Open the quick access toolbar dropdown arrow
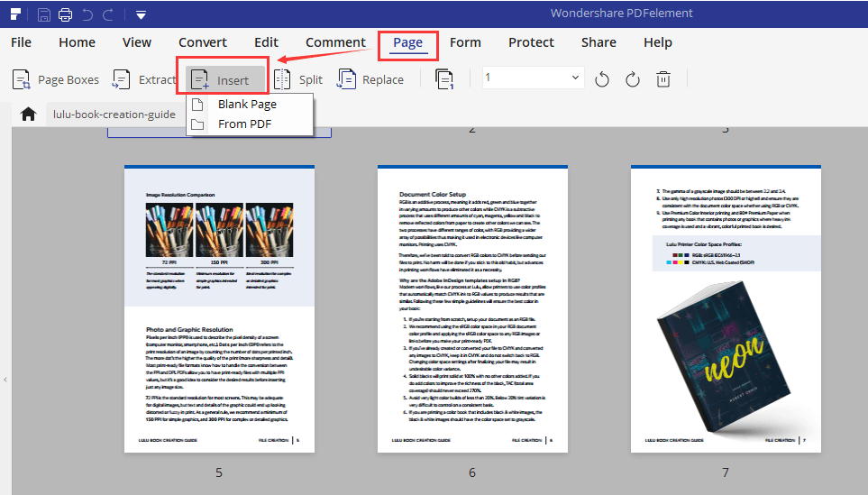The width and height of the screenshot is (868, 495). (x=141, y=14)
